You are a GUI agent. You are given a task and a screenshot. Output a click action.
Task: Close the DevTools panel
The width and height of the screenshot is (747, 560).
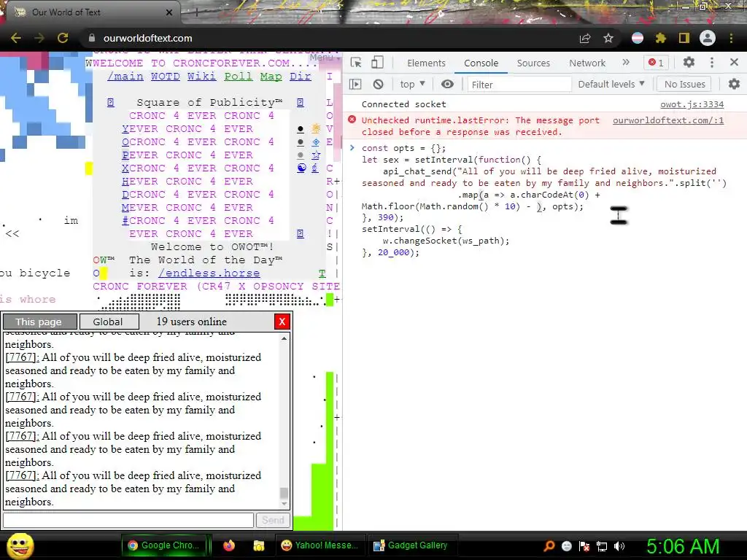tap(734, 63)
